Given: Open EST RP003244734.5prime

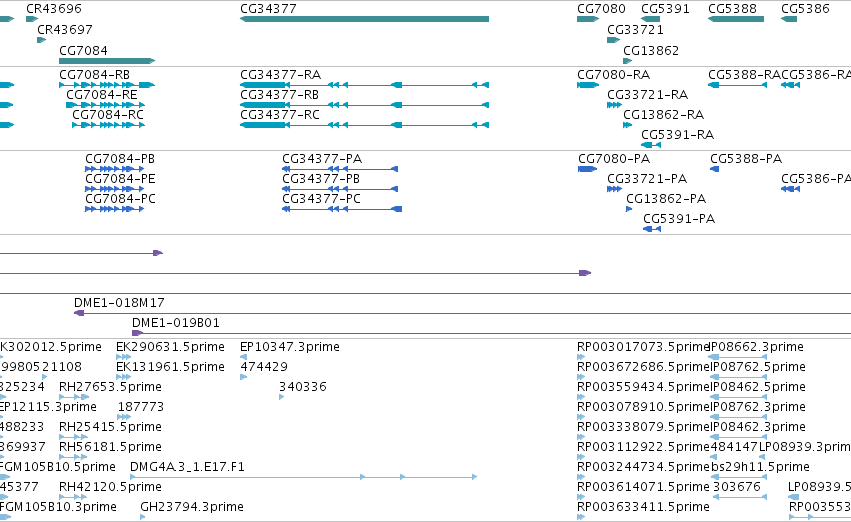Looking at the screenshot, I should [x=643, y=467].
